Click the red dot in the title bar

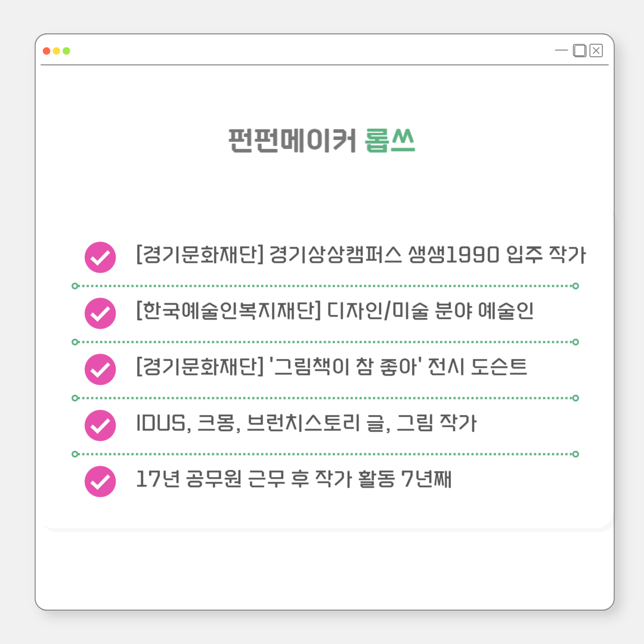pyautogui.click(x=47, y=51)
